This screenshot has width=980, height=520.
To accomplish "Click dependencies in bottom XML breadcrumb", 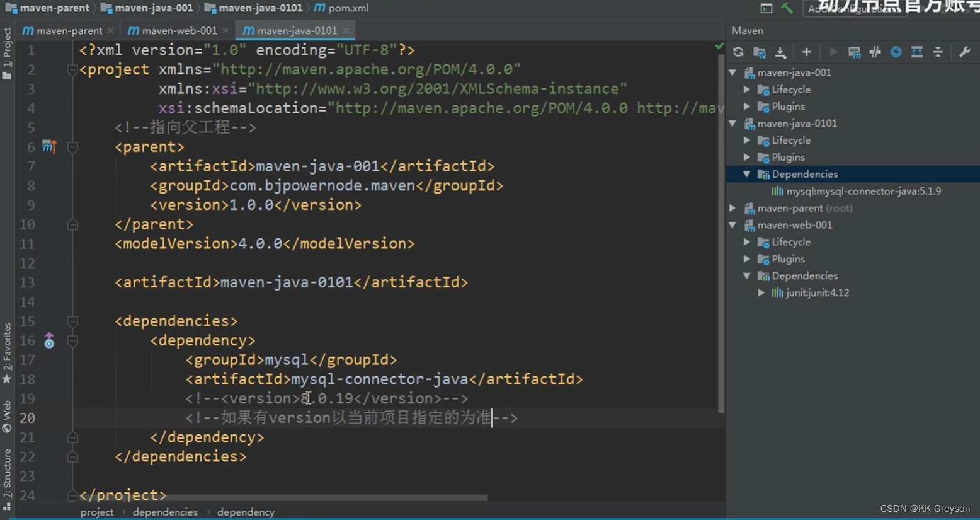I will (165, 512).
